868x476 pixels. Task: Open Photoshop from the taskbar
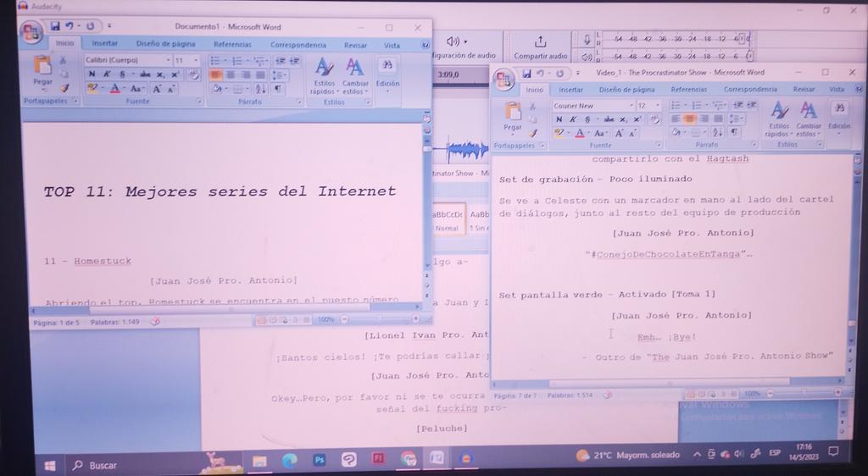320,459
